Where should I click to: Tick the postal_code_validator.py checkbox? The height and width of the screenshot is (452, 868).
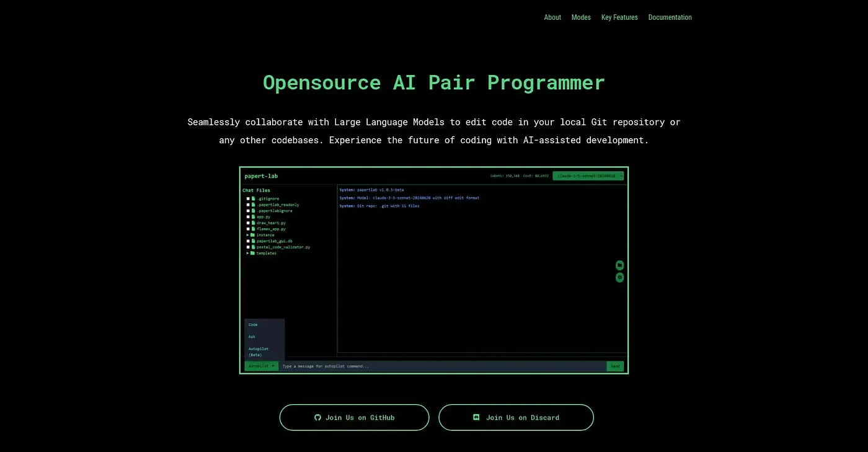click(x=248, y=247)
